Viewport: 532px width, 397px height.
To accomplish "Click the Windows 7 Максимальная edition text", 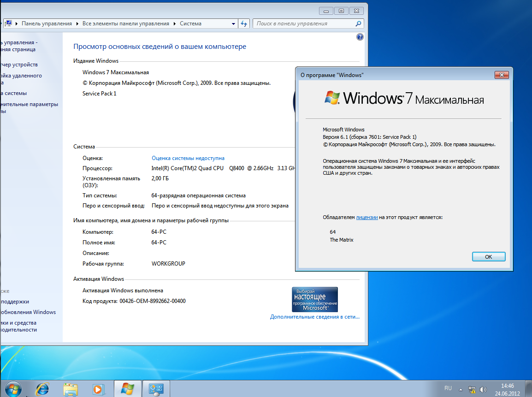I will pos(116,72).
